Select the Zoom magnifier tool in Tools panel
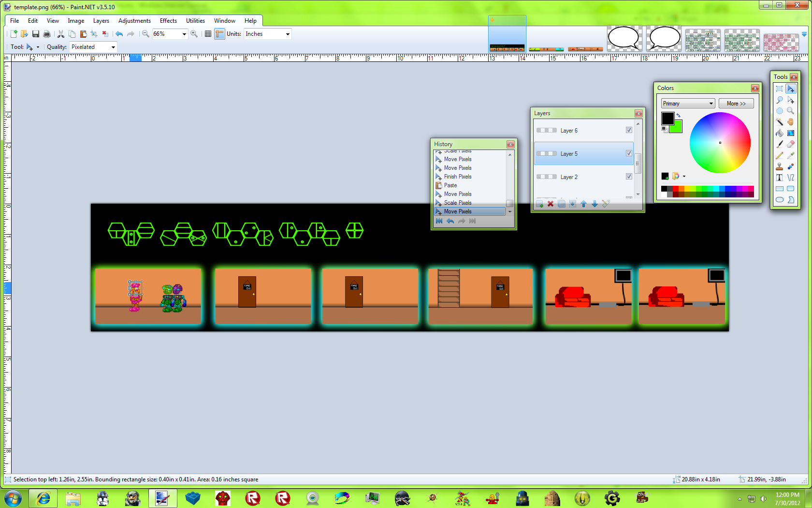Viewport: 812px width, 508px height. 791,111
